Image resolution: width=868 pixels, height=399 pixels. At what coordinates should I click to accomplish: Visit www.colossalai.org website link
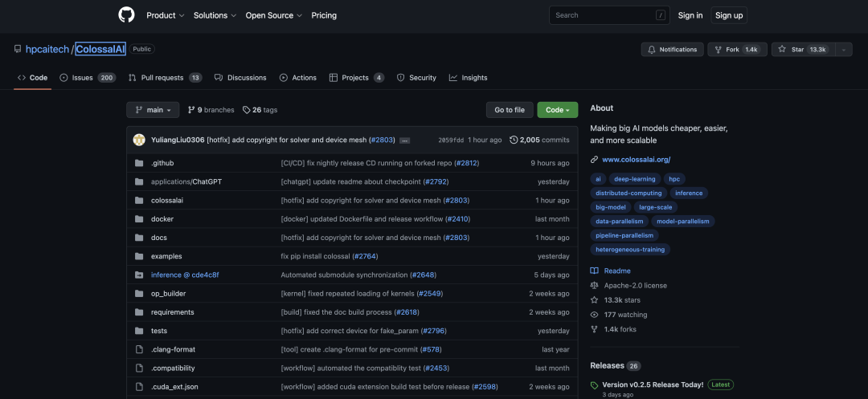pyautogui.click(x=636, y=160)
